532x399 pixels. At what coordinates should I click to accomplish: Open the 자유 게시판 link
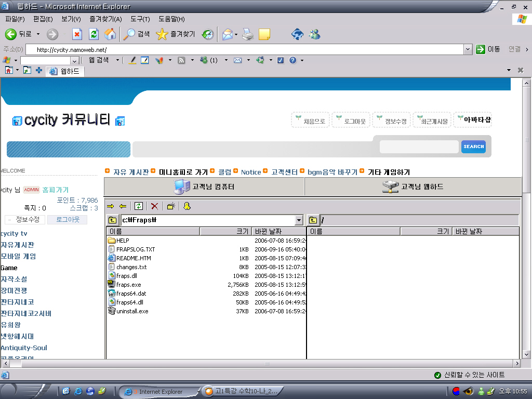131,172
